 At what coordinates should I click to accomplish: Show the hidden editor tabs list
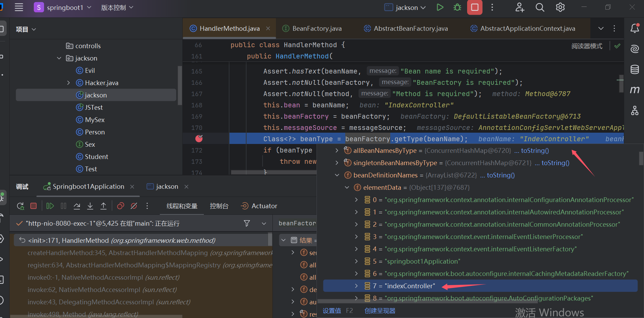click(601, 28)
